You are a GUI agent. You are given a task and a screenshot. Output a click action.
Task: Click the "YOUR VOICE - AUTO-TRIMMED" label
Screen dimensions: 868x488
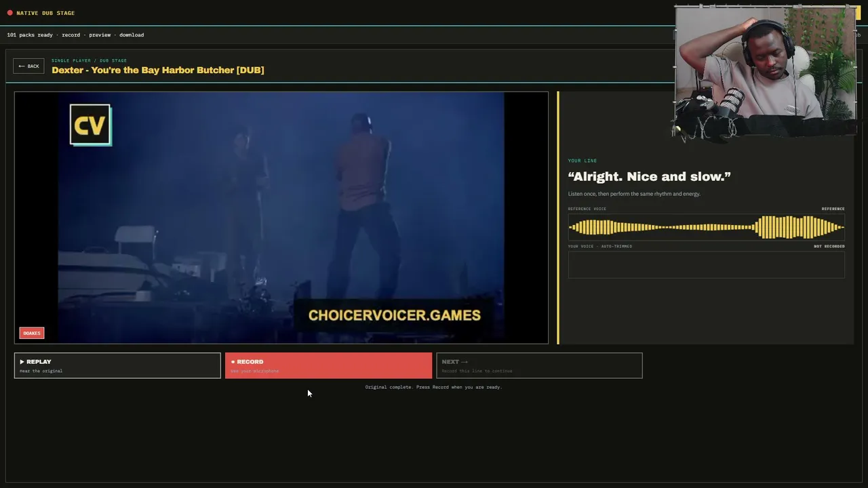click(600, 246)
